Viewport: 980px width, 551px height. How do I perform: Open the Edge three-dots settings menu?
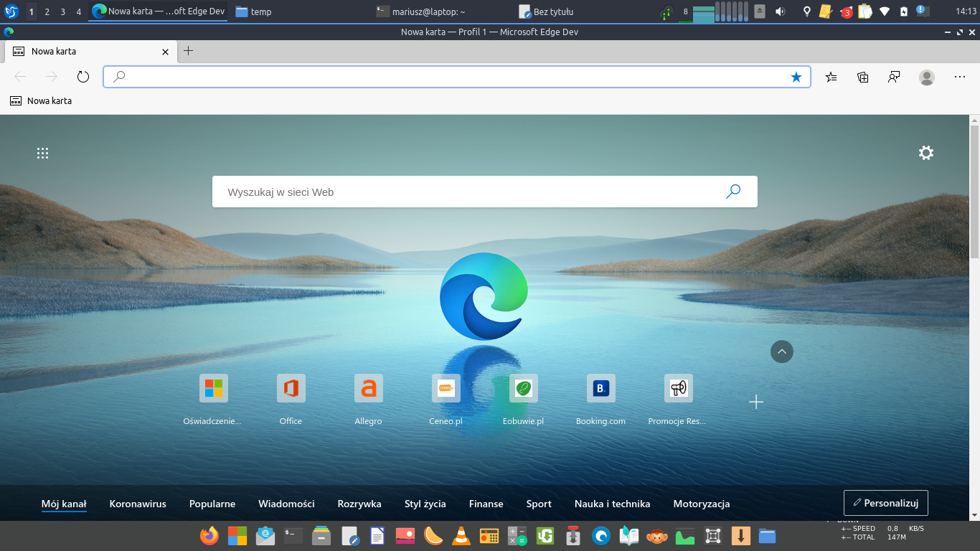click(960, 77)
